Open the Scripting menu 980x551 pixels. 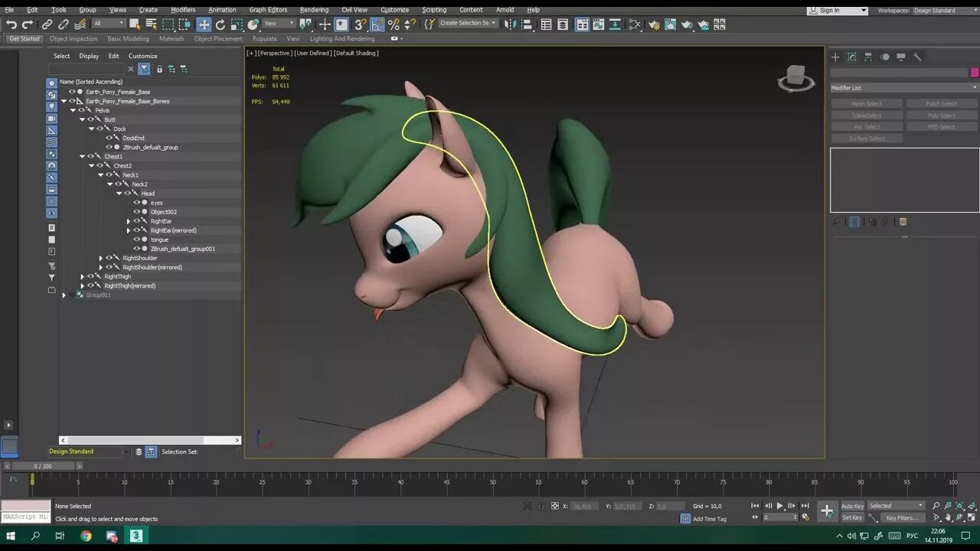pyautogui.click(x=434, y=10)
